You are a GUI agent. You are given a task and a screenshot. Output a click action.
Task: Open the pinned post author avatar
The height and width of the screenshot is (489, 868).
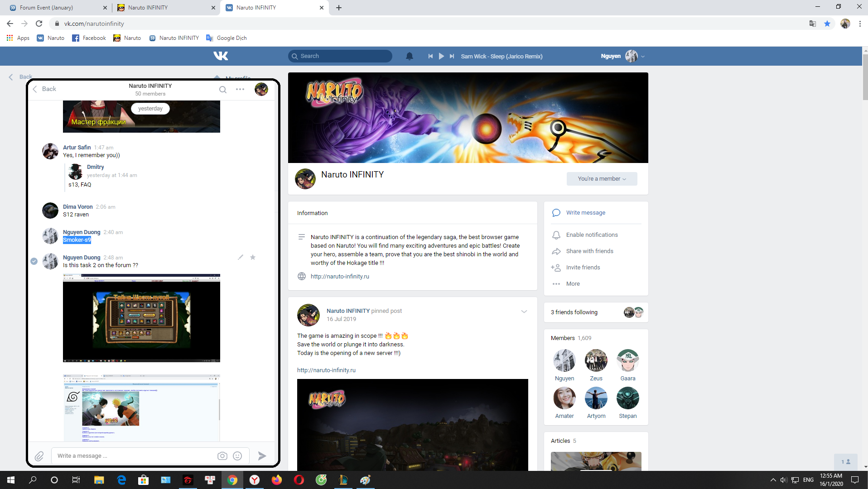[x=309, y=315]
